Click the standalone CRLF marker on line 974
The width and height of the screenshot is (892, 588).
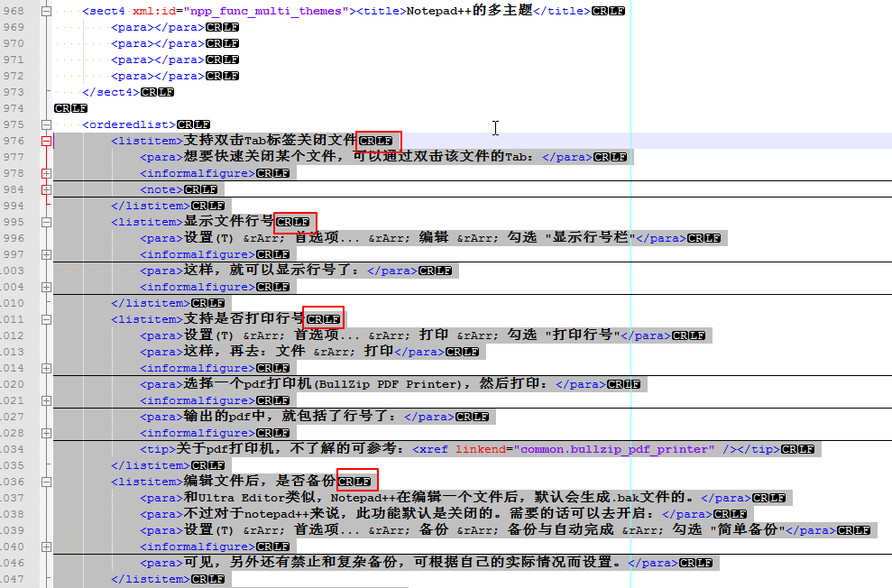69,107
